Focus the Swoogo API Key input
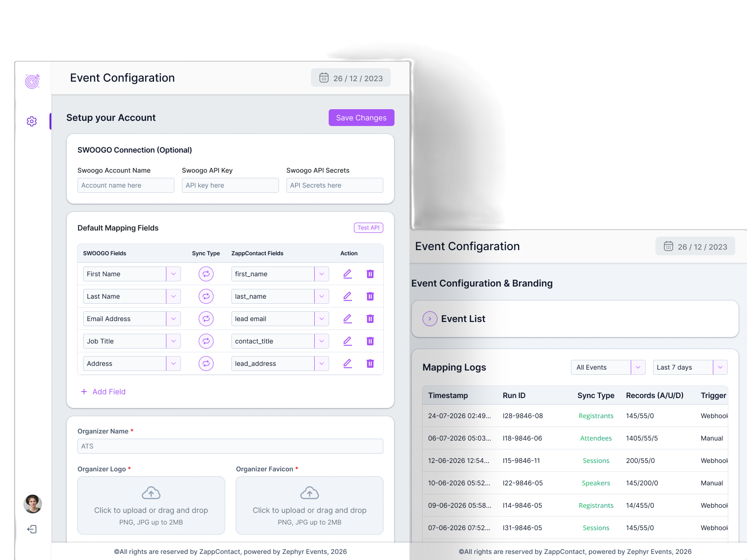This screenshot has width=747, height=560. point(230,185)
